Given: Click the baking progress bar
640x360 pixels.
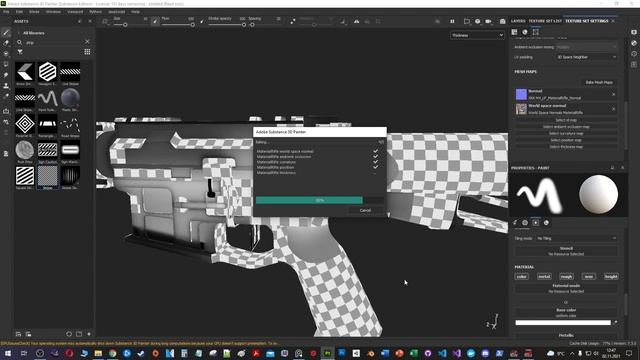Looking at the screenshot, I should click(x=320, y=200).
